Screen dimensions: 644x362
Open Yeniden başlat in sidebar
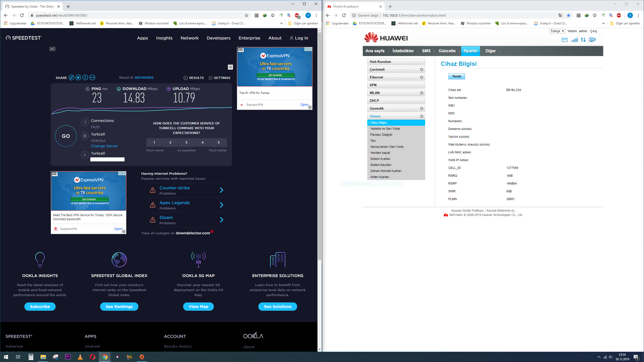[380, 153]
